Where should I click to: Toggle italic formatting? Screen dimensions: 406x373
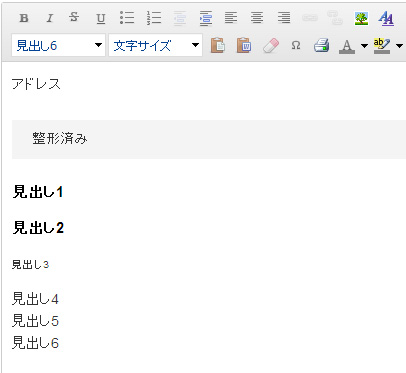click(x=50, y=18)
